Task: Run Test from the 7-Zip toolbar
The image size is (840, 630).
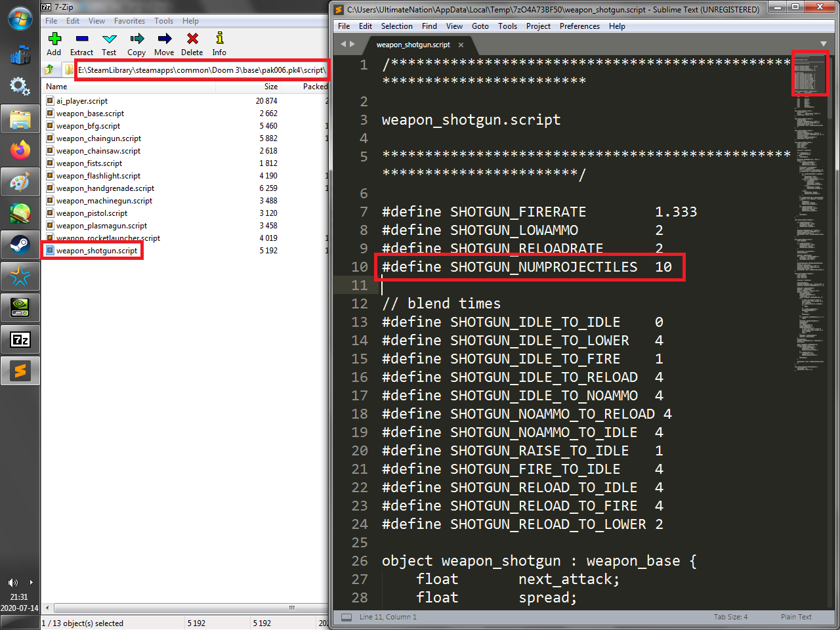Action: 110,43
